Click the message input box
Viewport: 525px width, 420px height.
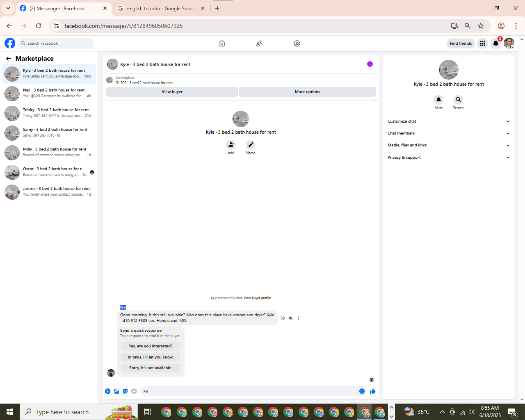pyautogui.click(x=249, y=391)
